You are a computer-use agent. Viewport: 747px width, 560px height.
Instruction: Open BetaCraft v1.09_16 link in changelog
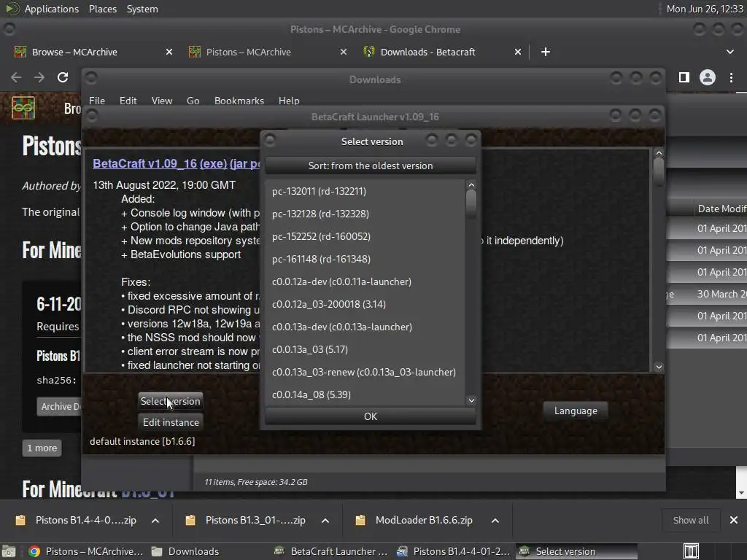point(145,163)
